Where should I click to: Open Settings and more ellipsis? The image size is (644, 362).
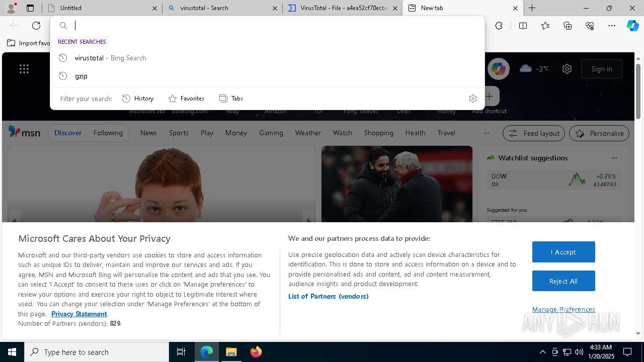click(x=612, y=26)
